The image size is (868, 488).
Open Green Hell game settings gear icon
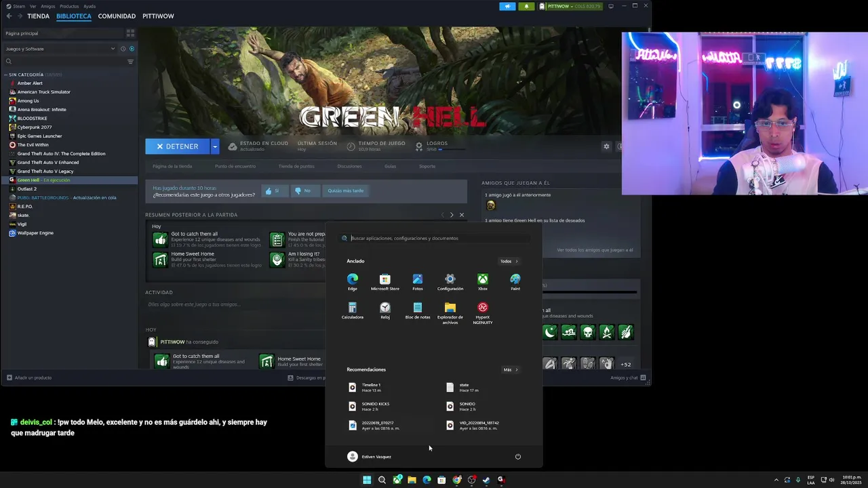coord(606,146)
